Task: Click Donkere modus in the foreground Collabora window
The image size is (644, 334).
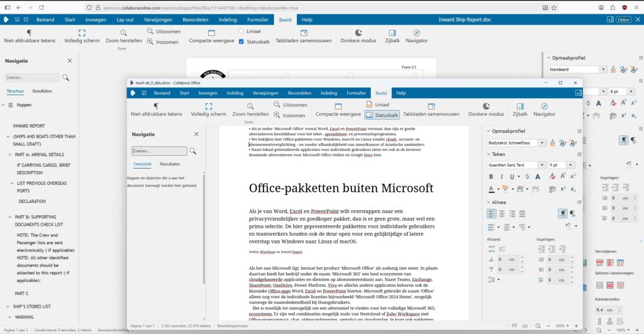Action: click(486, 109)
